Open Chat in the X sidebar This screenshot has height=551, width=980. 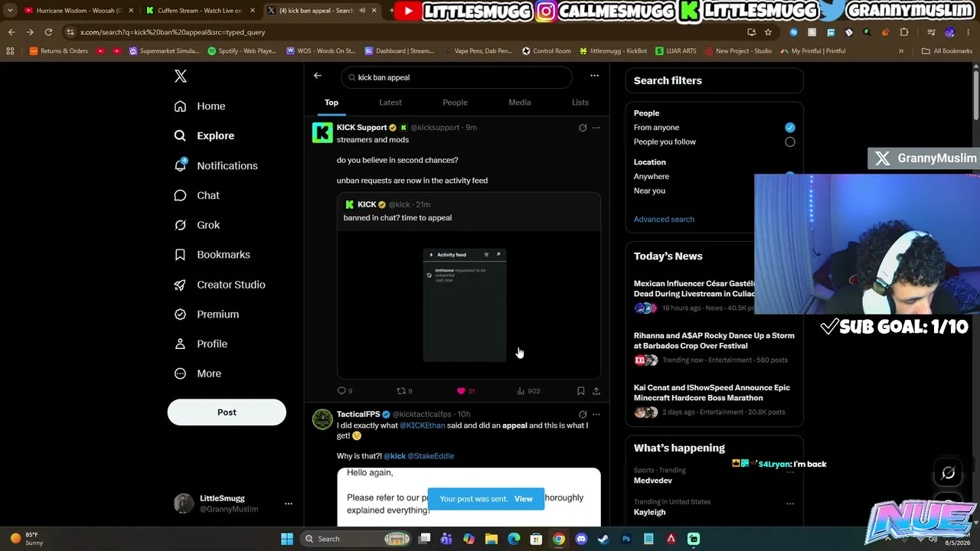point(197,195)
